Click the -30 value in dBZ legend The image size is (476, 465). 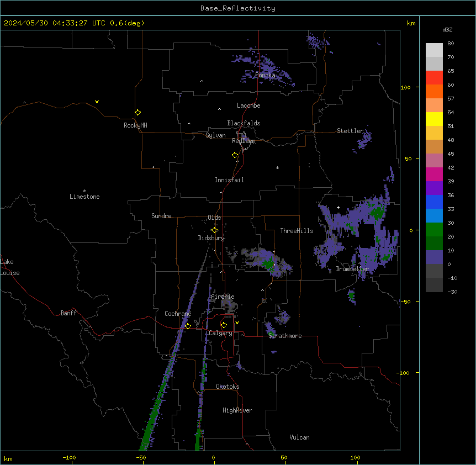(x=452, y=292)
